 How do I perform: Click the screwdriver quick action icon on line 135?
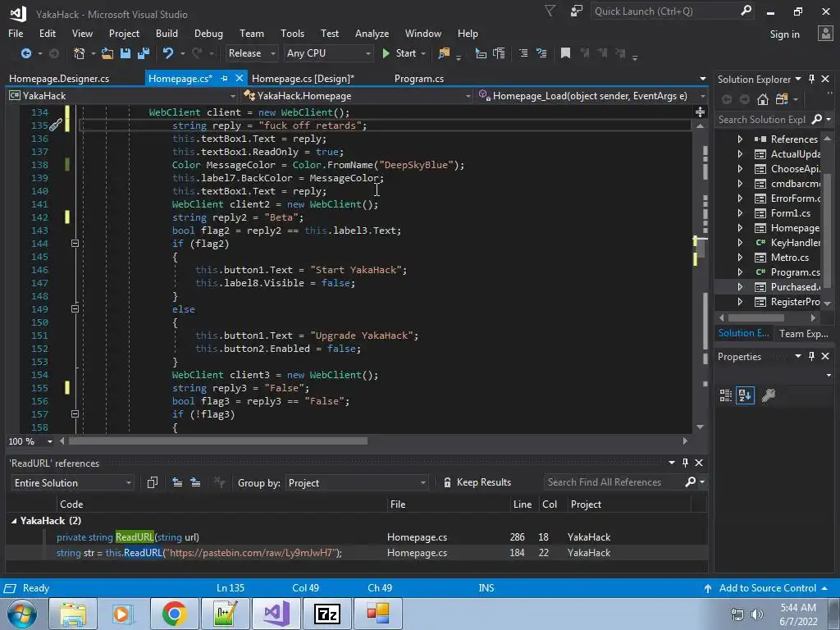point(56,126)
